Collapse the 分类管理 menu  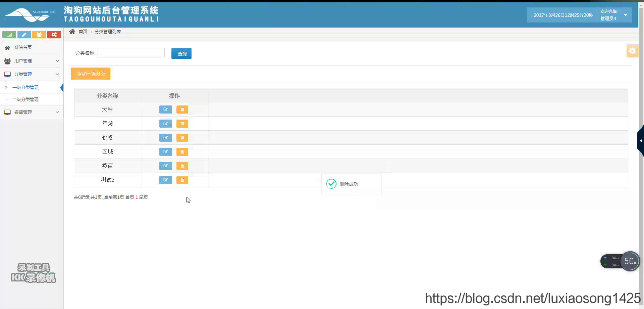click(x=32, y=74)
